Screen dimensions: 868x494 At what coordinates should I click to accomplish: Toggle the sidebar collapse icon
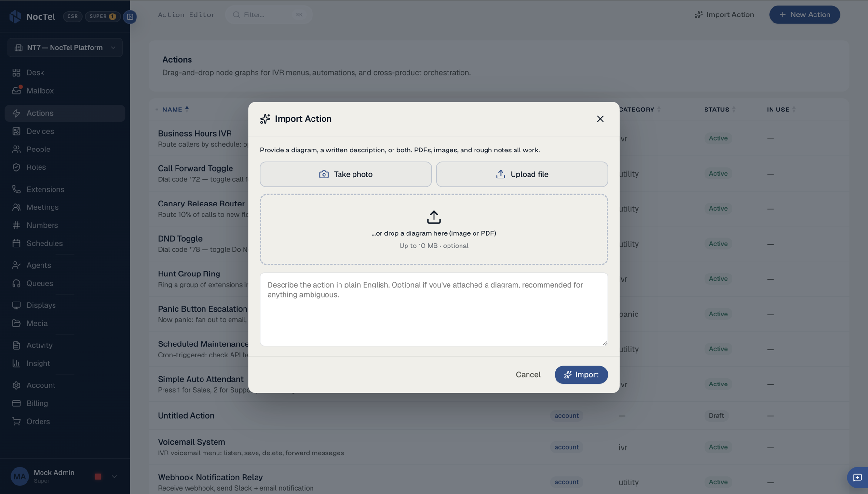130,16
